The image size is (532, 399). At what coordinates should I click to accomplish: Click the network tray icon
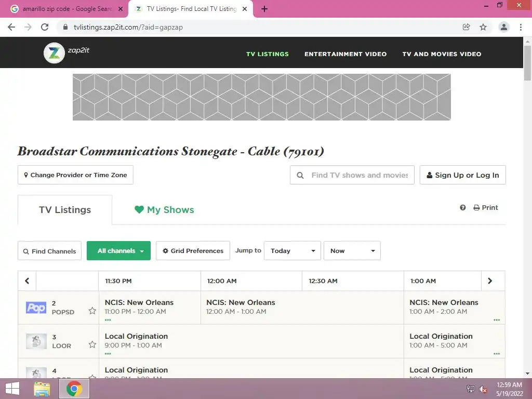[471, 389]
